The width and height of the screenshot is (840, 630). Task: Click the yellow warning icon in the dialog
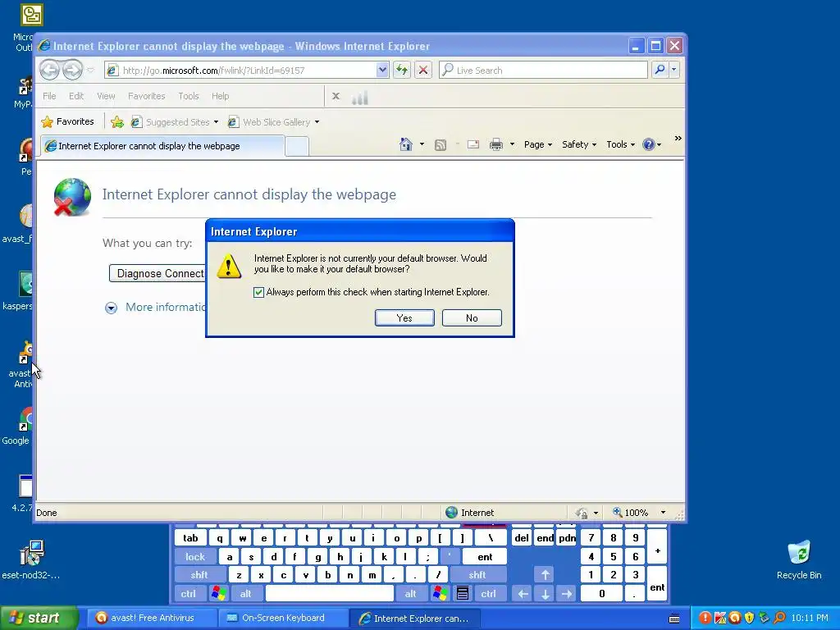pos(229,267)
